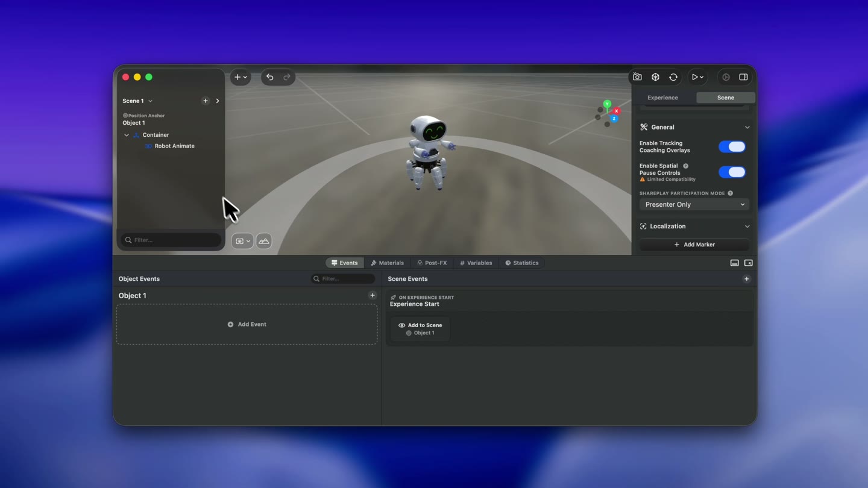Switch to the Experience tab
The height and width of the screenshot is (488, 868).
pos(662,98)
